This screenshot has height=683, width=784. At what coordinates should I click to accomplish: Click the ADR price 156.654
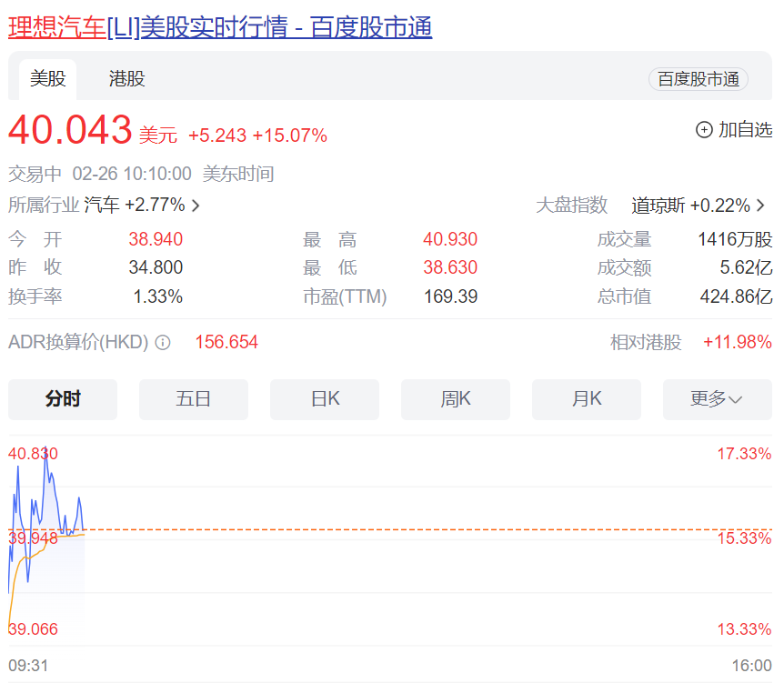click(226, 343)
